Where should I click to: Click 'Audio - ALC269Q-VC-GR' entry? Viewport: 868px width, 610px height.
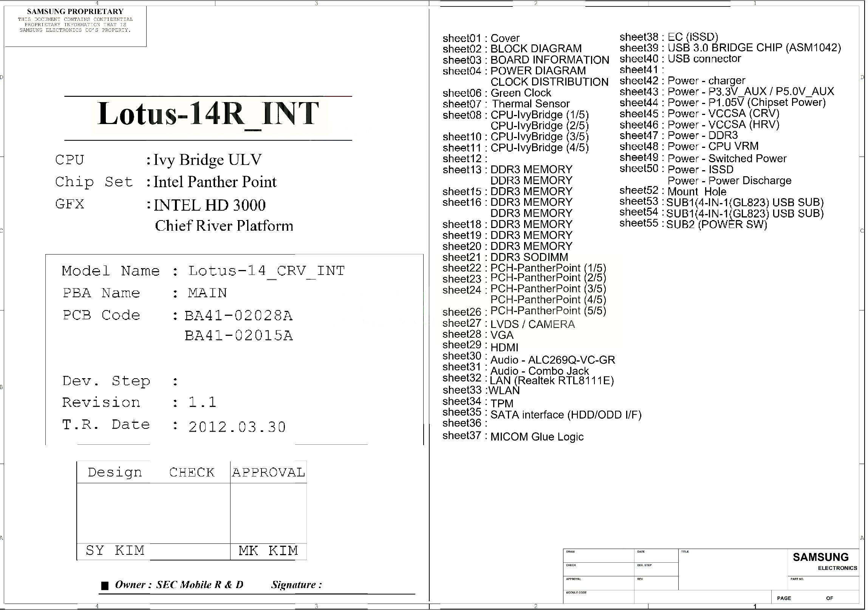(553, 360)
